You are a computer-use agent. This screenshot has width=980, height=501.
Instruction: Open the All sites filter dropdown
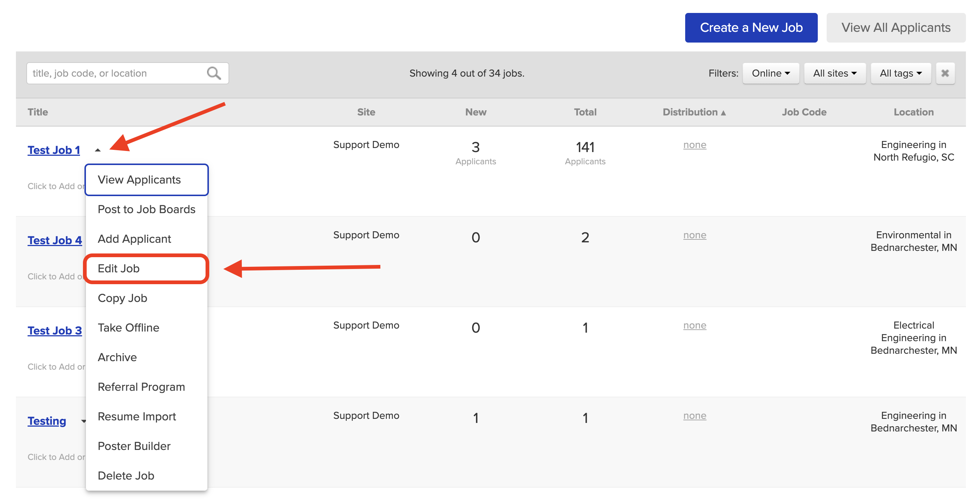[x=835, y=73]
